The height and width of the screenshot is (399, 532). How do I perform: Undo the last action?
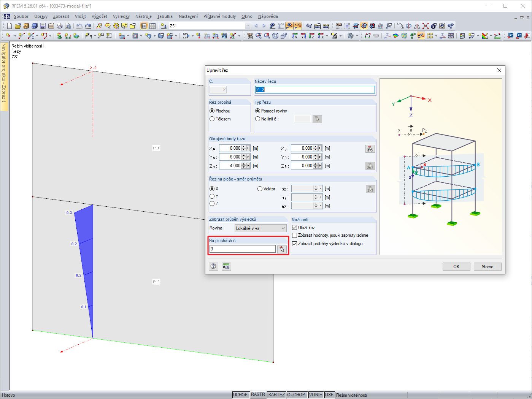click(x=79, y=26)
